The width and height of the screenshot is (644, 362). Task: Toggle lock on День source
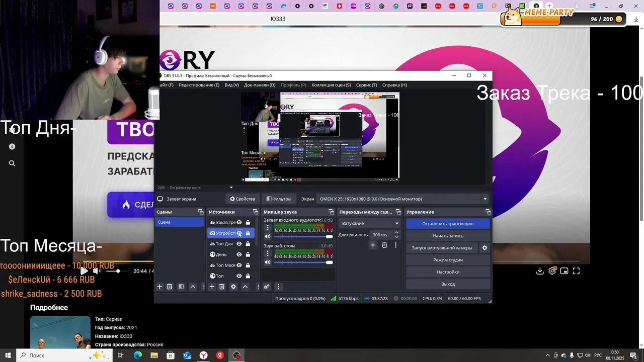tap(248, 254)
